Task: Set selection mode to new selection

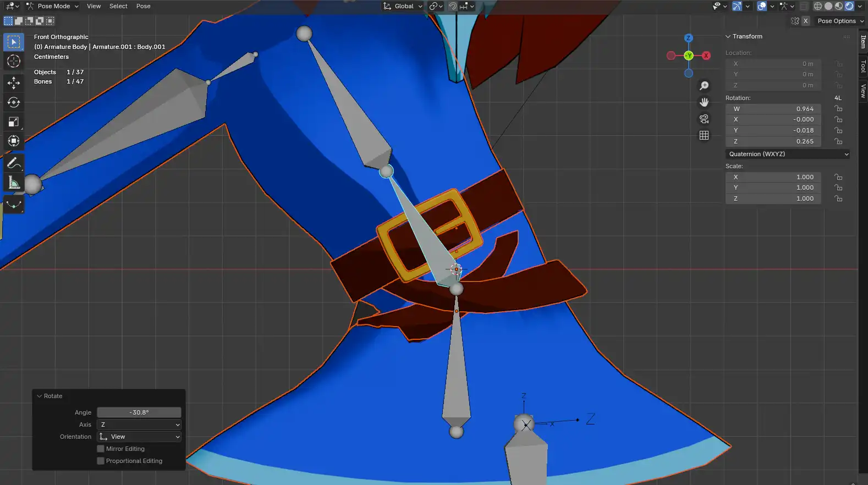Action: [x=8, y=21]
